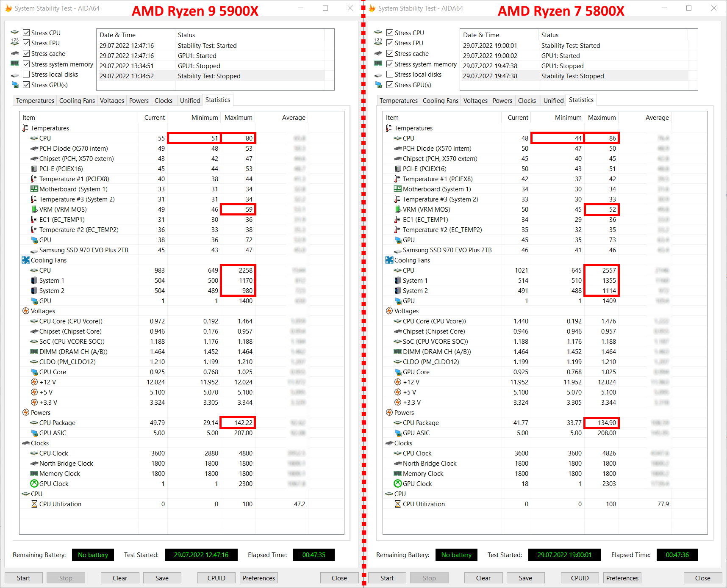Click the +12 V voltage icon in the 5900X window
Screen dimensions: 727x588
[x=34, y=382]
